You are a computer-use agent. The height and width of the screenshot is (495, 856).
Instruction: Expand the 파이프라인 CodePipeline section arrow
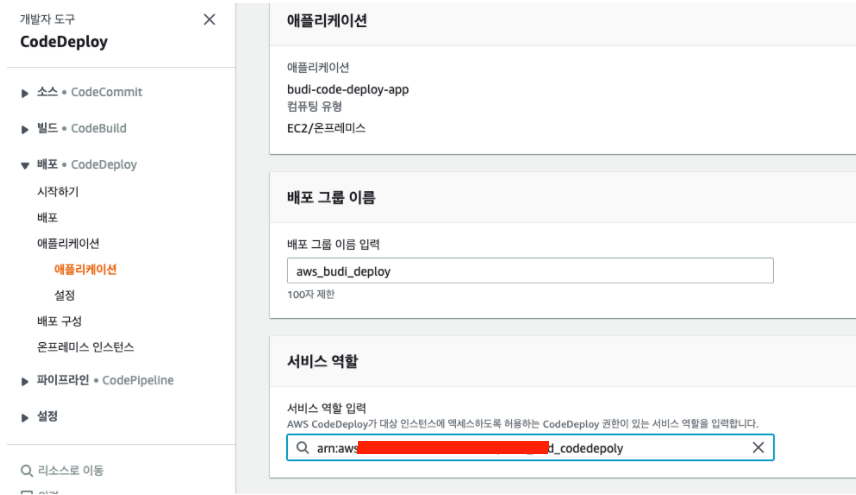coord(25,381)
